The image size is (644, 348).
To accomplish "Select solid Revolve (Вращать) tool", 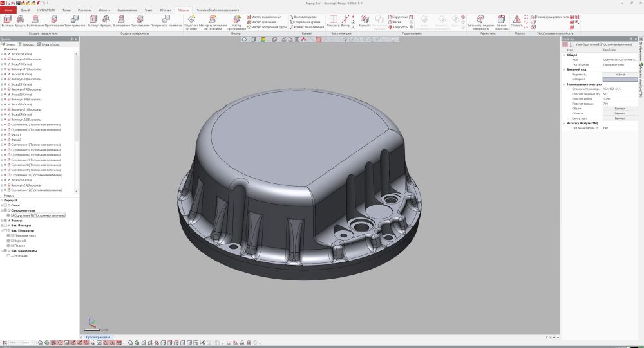I will coord(20,21).
